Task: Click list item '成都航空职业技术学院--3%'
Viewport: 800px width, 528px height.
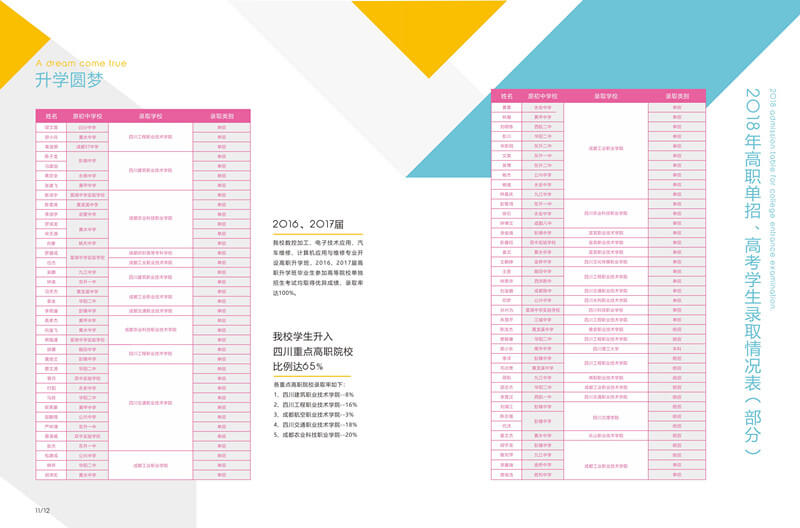Action: click(x=314, y=415)
